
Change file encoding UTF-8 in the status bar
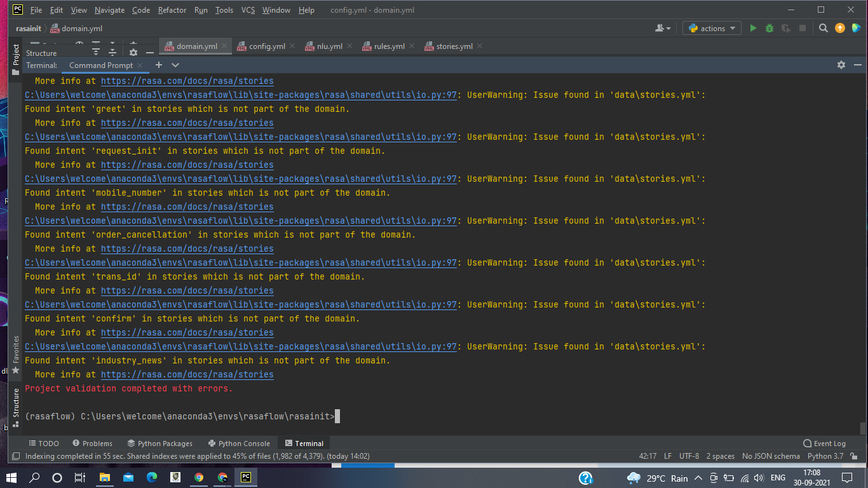[x=689, y=456]
